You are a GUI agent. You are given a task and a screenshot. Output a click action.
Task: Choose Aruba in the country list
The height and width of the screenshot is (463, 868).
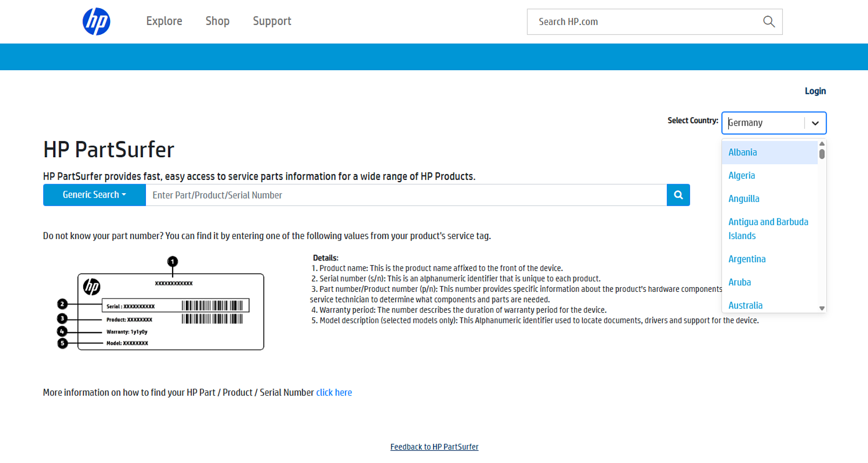point(770,282)
